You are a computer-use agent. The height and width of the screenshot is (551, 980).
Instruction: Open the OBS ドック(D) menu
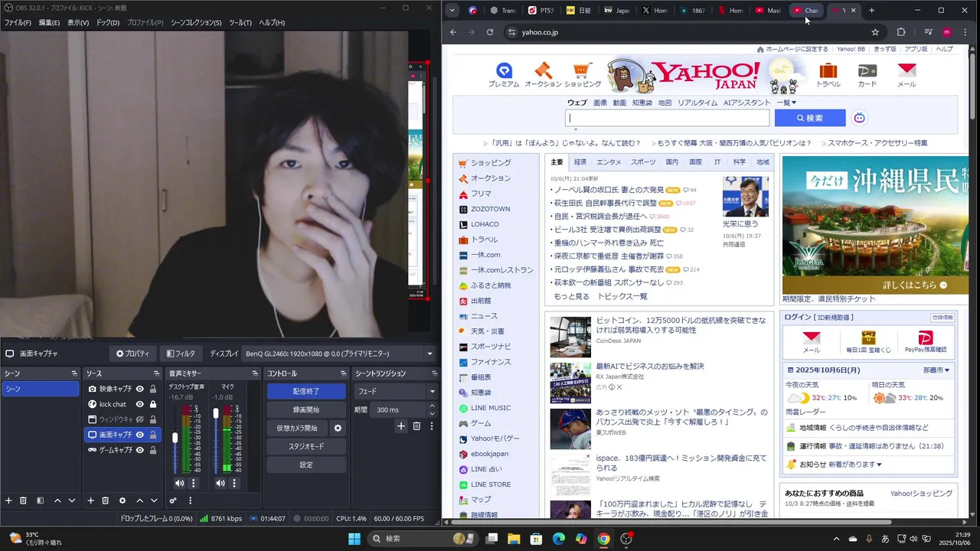(107, 23)
